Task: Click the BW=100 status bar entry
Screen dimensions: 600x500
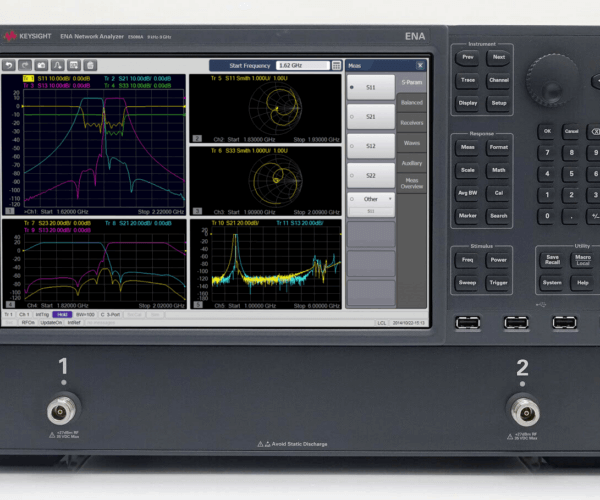Action: click(x=85, y=314)
